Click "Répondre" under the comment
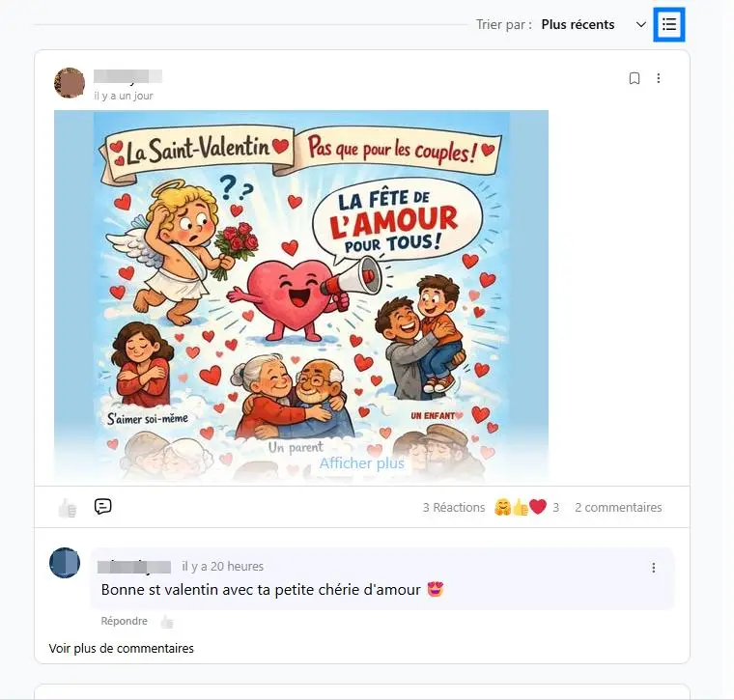Viewport: 734px width, 700px height. (124, 621)
